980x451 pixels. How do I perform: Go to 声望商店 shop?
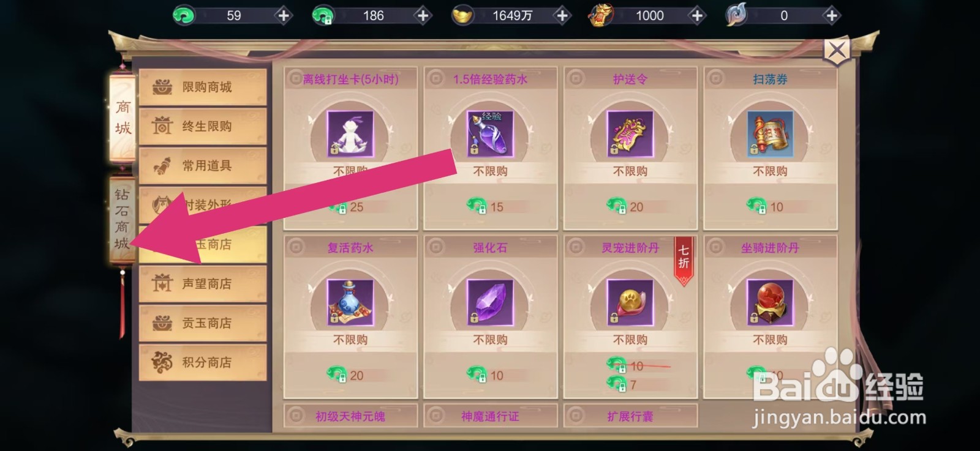pyautogui.click(x=203, y=283)
